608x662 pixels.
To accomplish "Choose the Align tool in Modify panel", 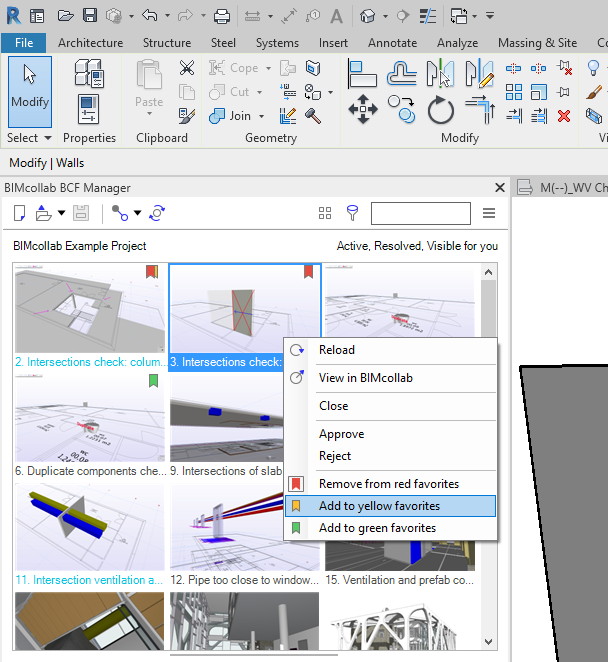I will tap(362, 75).
